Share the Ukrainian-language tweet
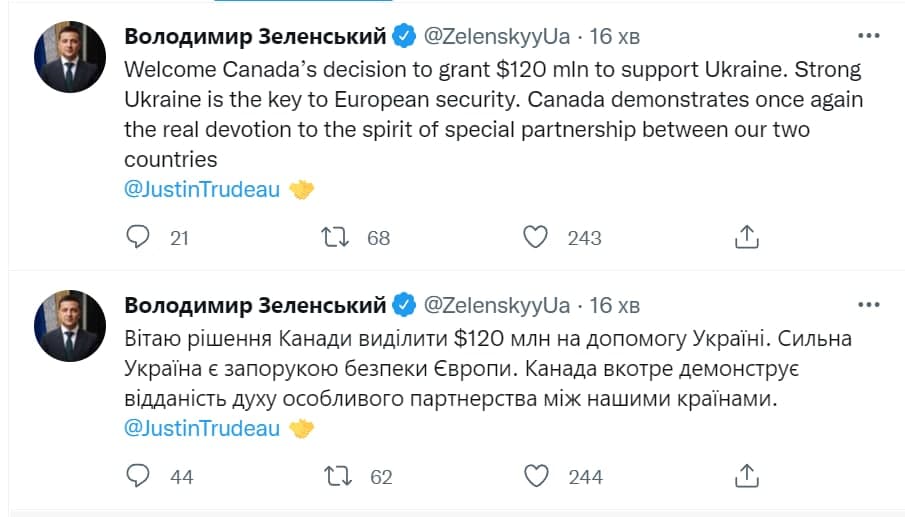905x517 pixels. [746, 476]
